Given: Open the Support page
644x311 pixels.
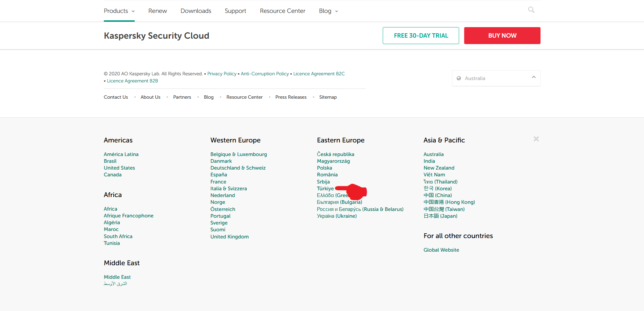Looking at the screenshot, I should pyautogui.click(x=235, y=11).
